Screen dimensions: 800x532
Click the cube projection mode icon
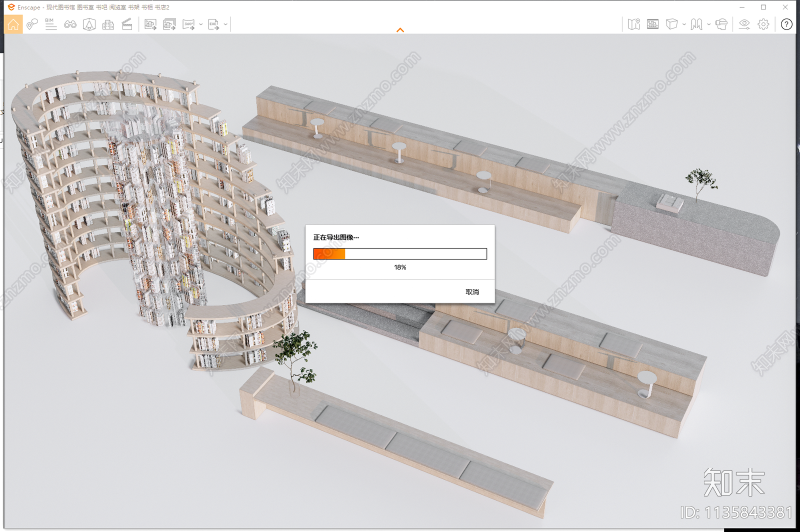(x=671, y=24)
